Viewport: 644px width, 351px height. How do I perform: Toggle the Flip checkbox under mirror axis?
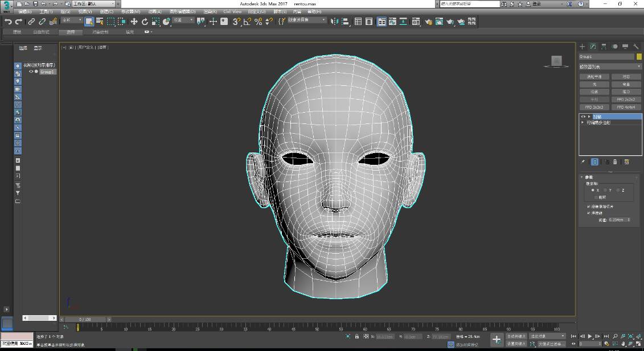596,197
